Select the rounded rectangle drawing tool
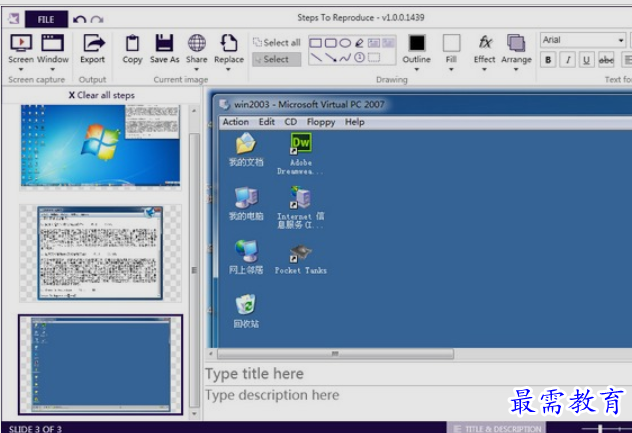632x433 pixels. pyautogui.click(x=331, y=43)
